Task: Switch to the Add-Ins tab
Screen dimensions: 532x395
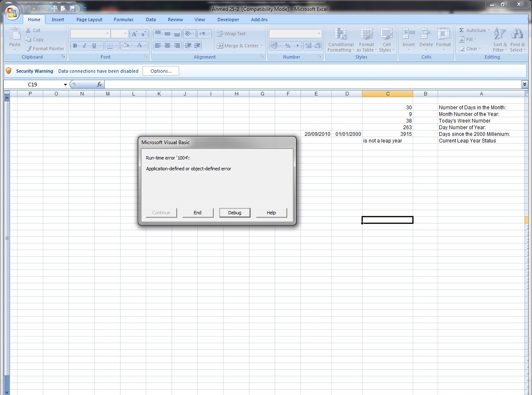Action: tap(259, 20)
